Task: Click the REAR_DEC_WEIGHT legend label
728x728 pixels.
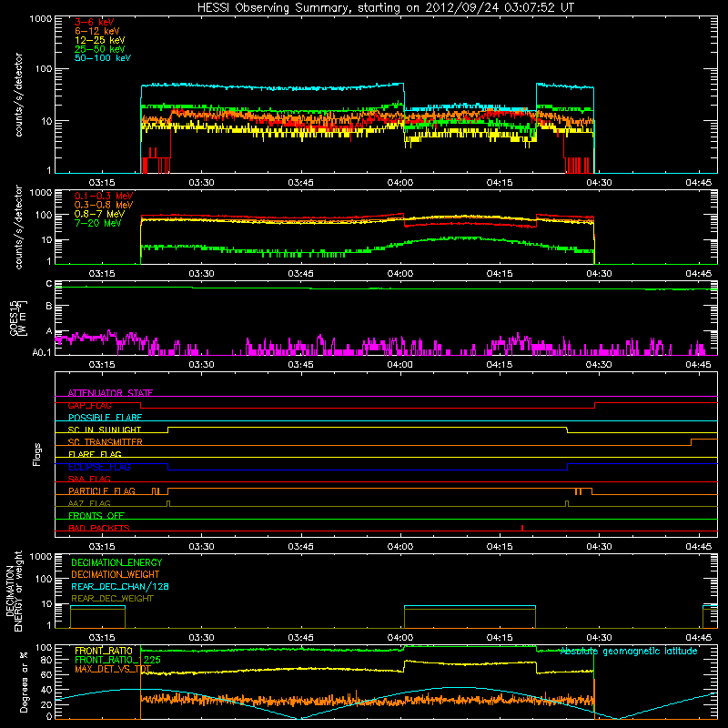Action: click(x=112, y=599)
